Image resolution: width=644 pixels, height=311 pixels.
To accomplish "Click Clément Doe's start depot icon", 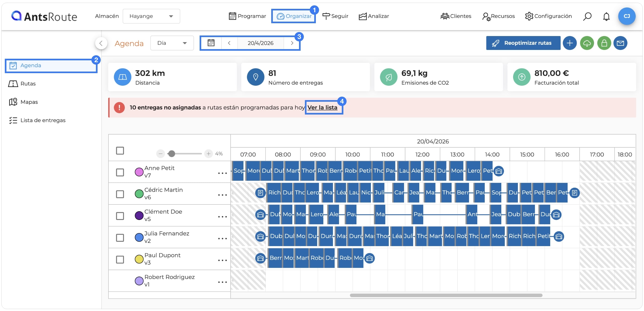I will pyautogui.click(x=260, y=215).
